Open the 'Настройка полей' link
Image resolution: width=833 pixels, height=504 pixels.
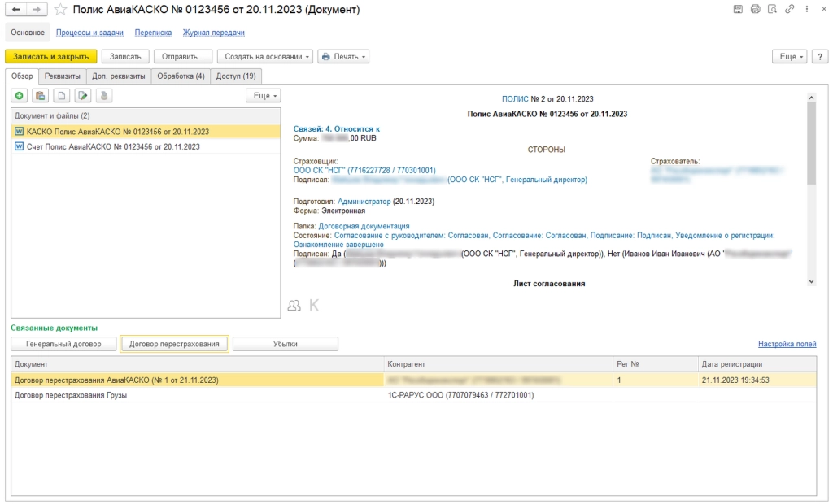(787, 344)
